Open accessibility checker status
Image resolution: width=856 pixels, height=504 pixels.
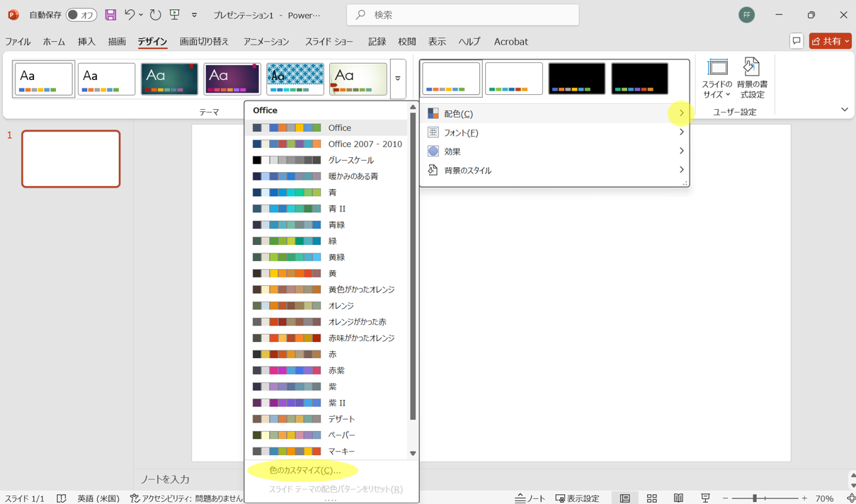(186, 498)
